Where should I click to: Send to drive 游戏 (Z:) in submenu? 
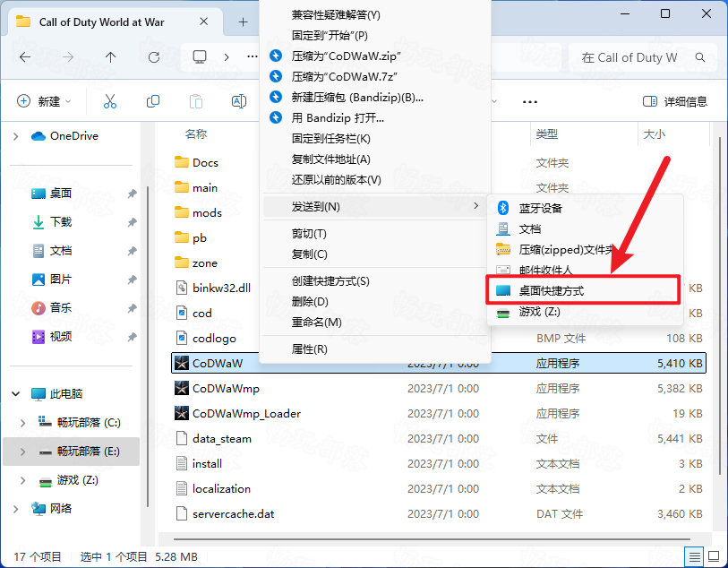click(x=585, y=312)
